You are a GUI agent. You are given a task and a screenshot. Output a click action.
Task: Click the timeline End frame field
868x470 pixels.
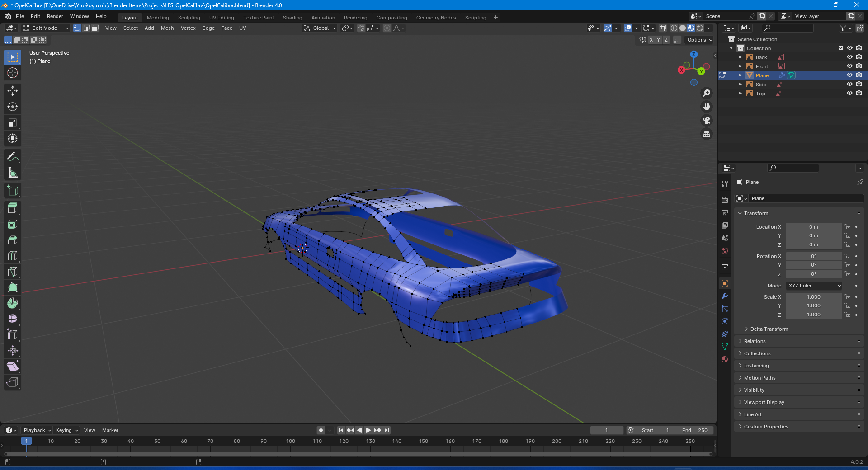point(695,430)
